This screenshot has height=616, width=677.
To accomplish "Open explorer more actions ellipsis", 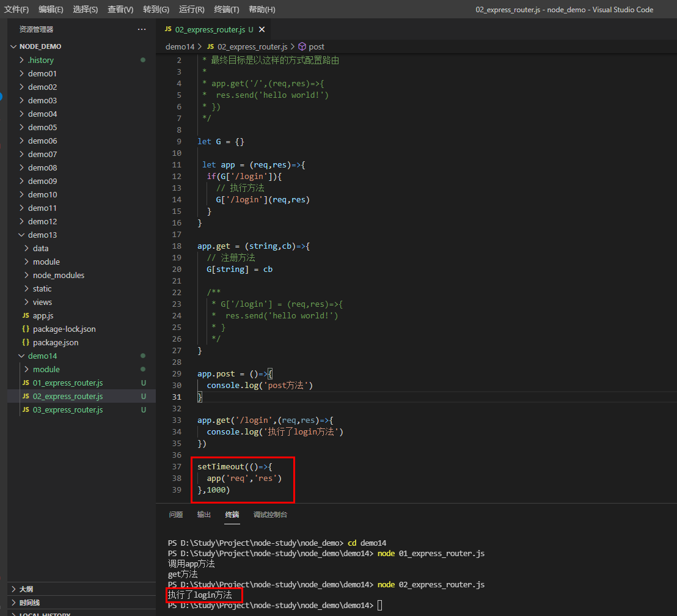I will click(142, 29).
